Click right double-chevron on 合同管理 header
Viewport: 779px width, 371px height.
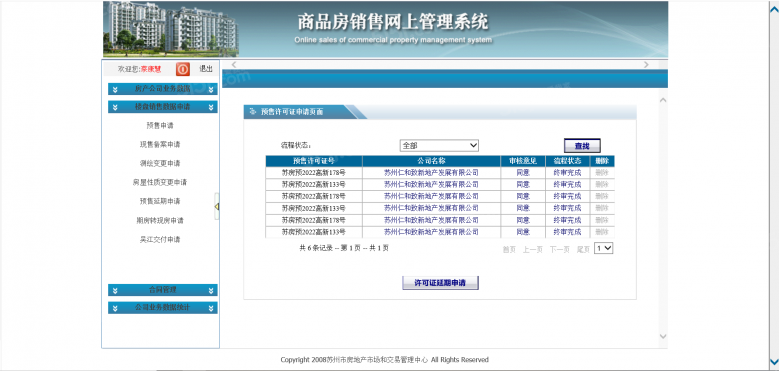pos(211,290)
